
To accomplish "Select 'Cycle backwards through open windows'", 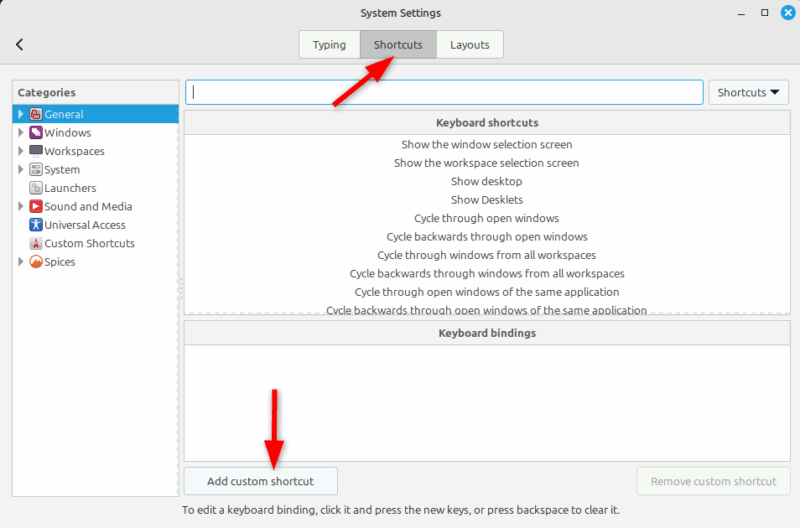I will (487, 236).
